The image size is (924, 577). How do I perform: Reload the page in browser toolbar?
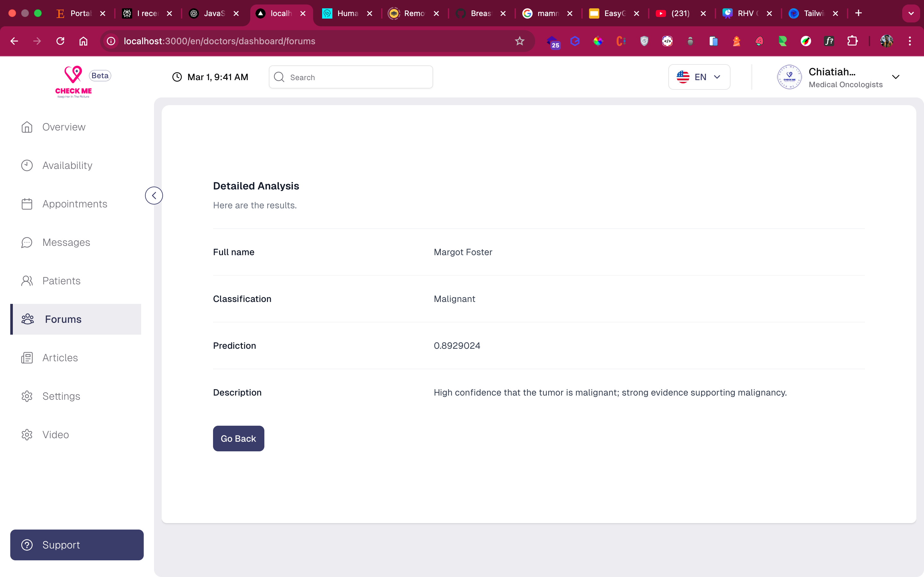[60, 41]
